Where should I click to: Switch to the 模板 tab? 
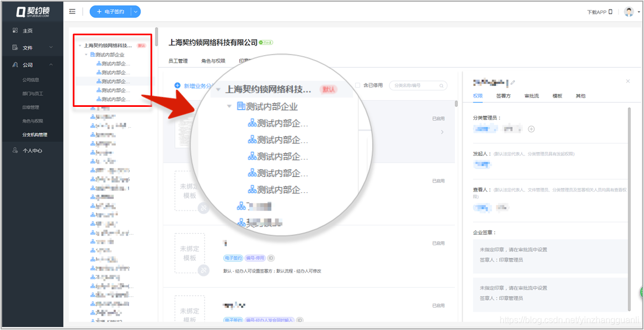(x=557, y=96)
